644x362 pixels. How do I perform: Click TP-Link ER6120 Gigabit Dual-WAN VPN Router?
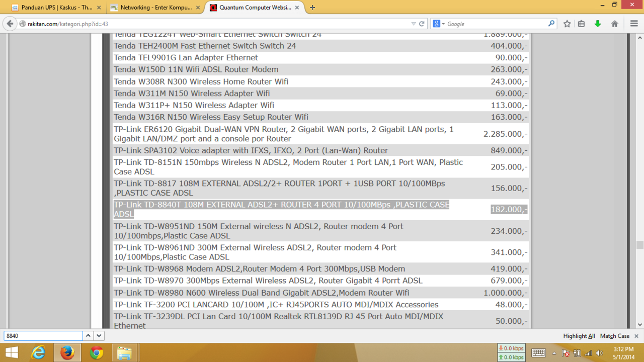point(321,134)
